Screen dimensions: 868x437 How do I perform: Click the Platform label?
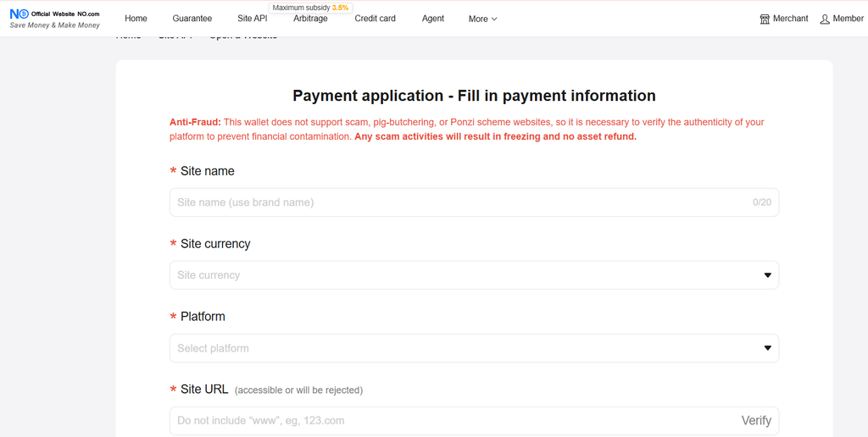coord(203,317)
